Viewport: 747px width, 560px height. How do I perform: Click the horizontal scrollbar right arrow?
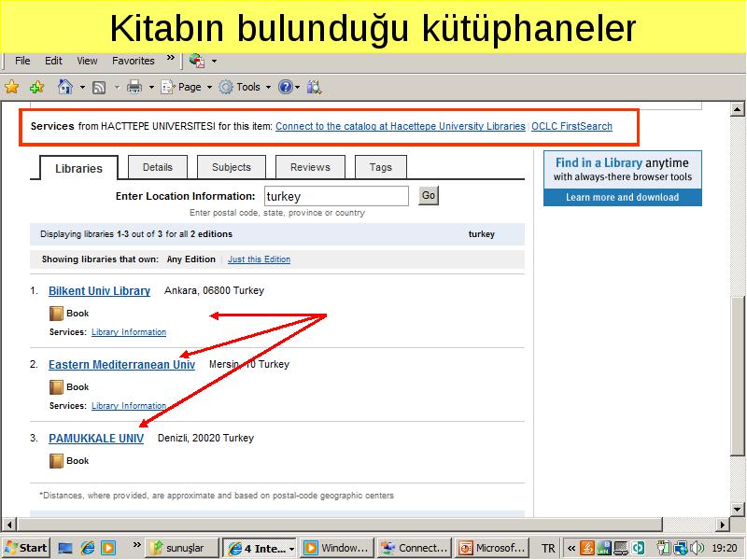tap(723, 525)
